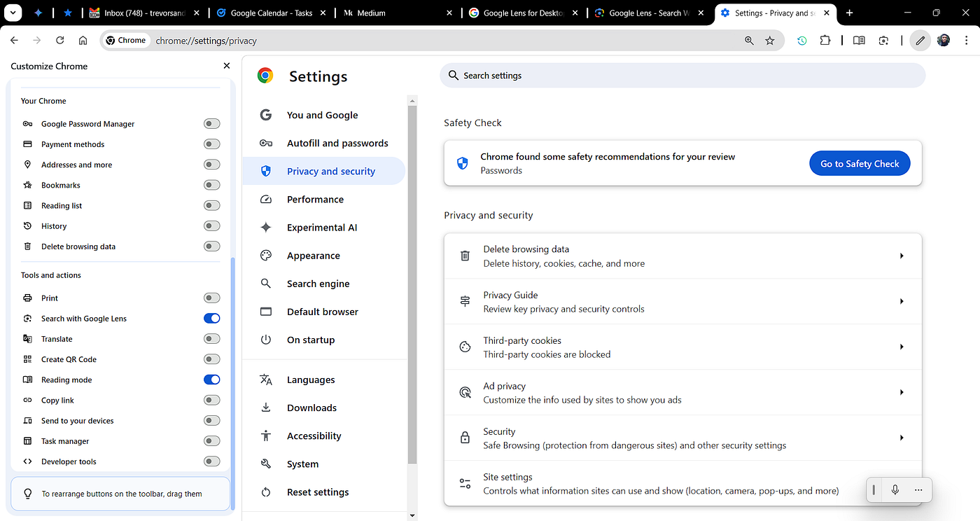The height and width of the screenshot is (521, 980).
Task: Click the Privacy Guide signpost icon
Action: tap(465, 302)
